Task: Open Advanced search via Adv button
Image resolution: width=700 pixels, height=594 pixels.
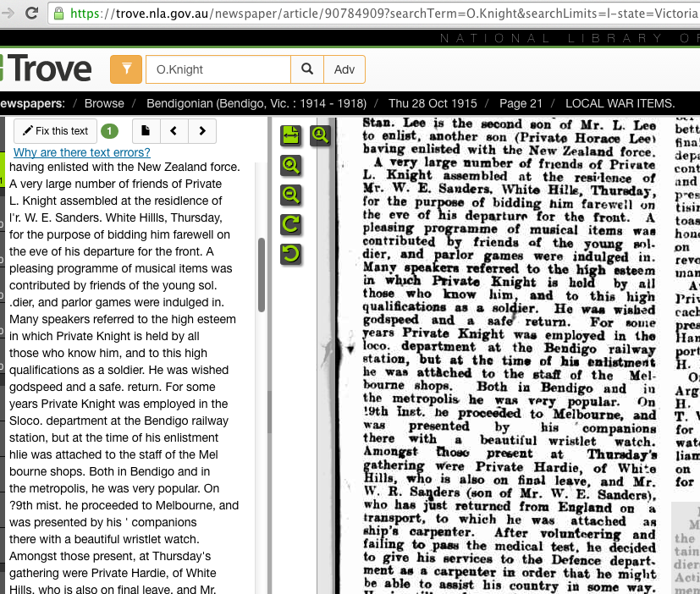Action: [x=344, y=69]
